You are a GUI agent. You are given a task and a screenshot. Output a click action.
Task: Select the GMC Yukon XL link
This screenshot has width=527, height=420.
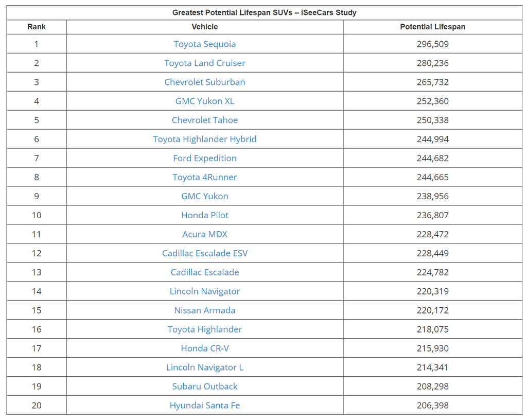pyautogui.click(x=204, y=101)
